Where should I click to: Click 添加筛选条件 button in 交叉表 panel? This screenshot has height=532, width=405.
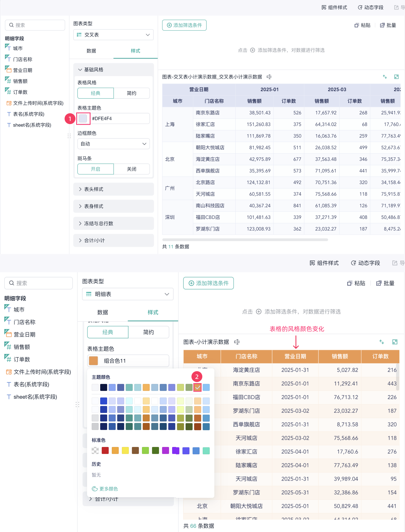(184, 25)
